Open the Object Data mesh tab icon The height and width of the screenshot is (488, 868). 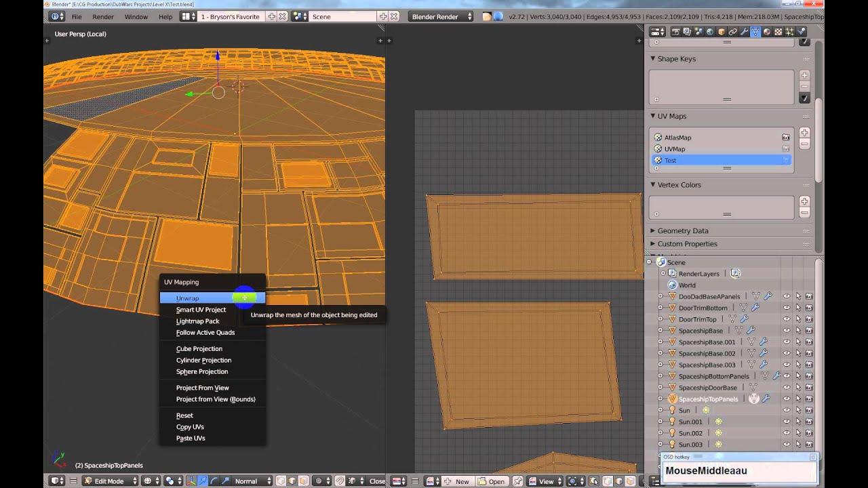[755, 31]
